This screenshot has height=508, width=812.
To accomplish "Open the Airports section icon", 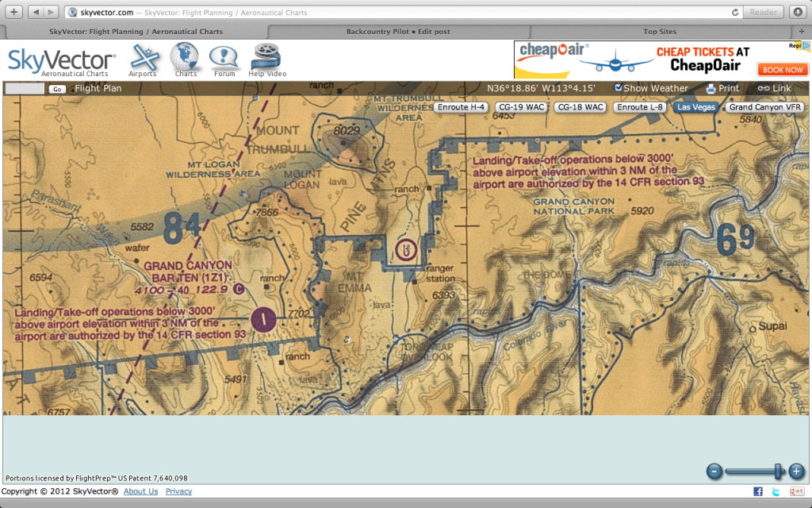I will point(143,57).
